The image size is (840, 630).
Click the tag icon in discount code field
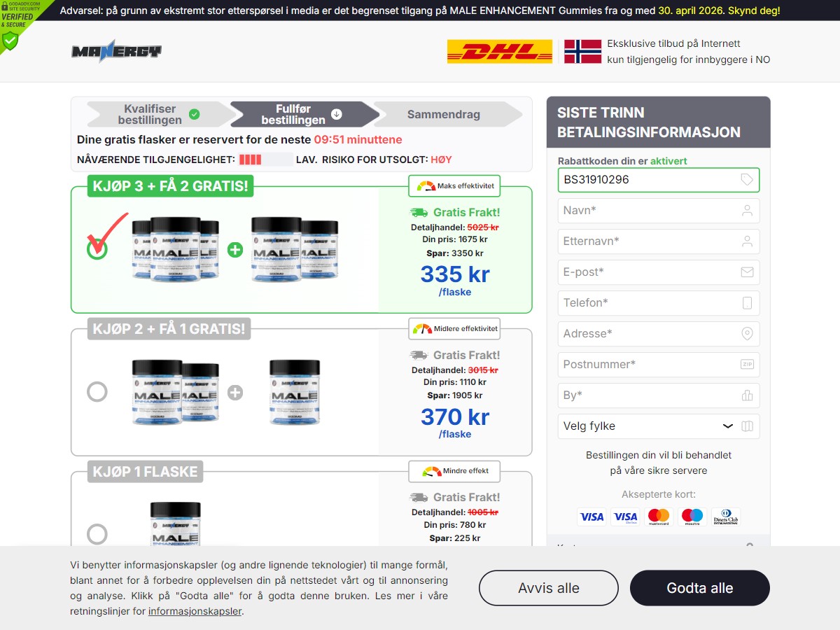[x=747, y=180]
